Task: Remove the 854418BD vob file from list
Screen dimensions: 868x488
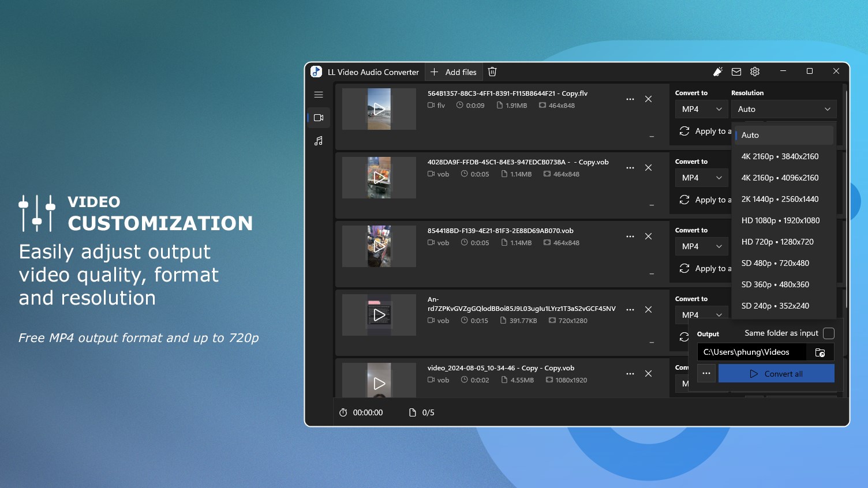Action: coord(649,237)
